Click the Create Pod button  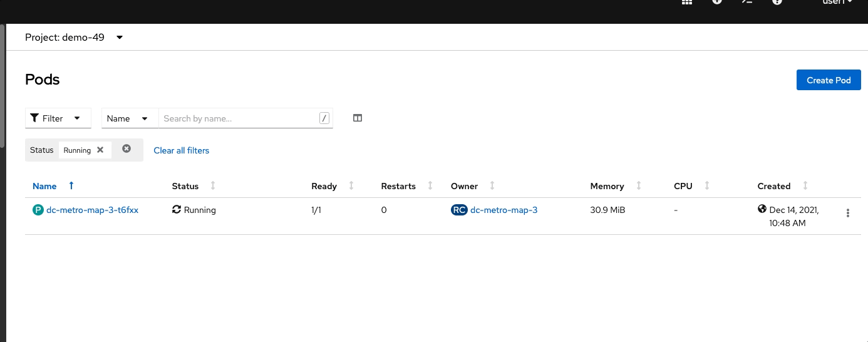point(829,80)
